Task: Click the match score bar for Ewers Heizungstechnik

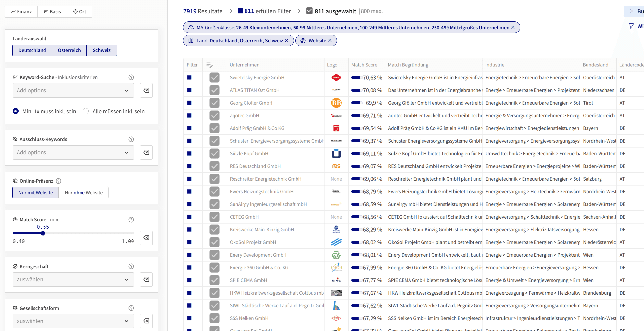Action: 356,192
